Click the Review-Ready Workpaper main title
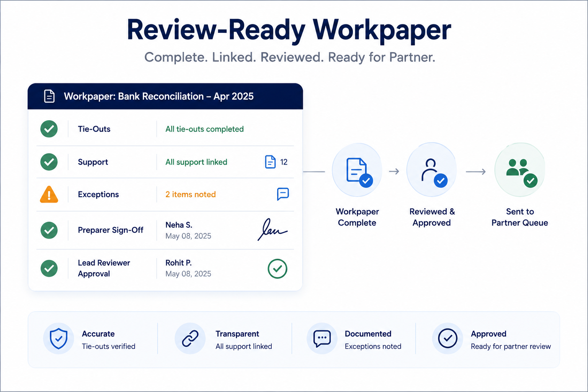This screenshot has width=588, height=392. coord(289,30)
